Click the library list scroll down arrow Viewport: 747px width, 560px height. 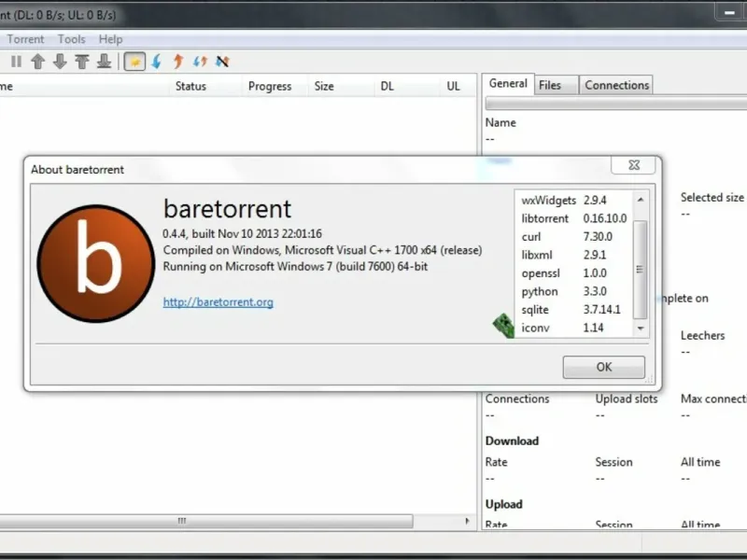(x=640, y=329)
